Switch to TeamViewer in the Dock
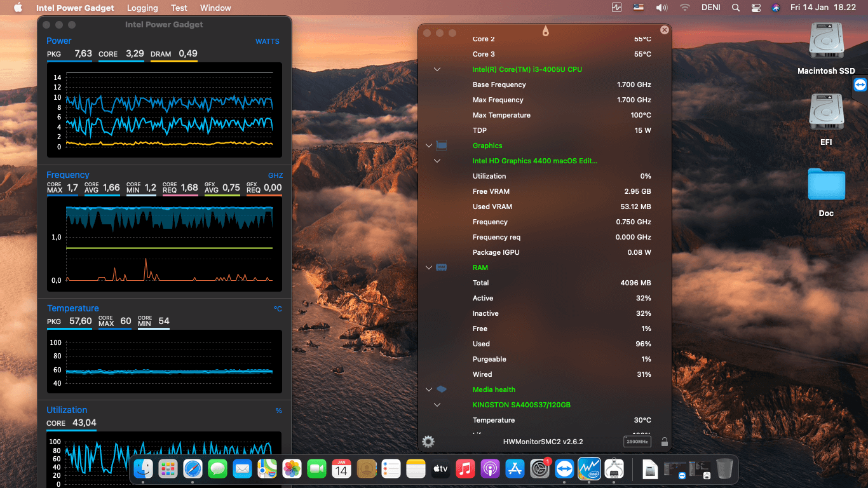868x488 pixels. tap(564, 469)
